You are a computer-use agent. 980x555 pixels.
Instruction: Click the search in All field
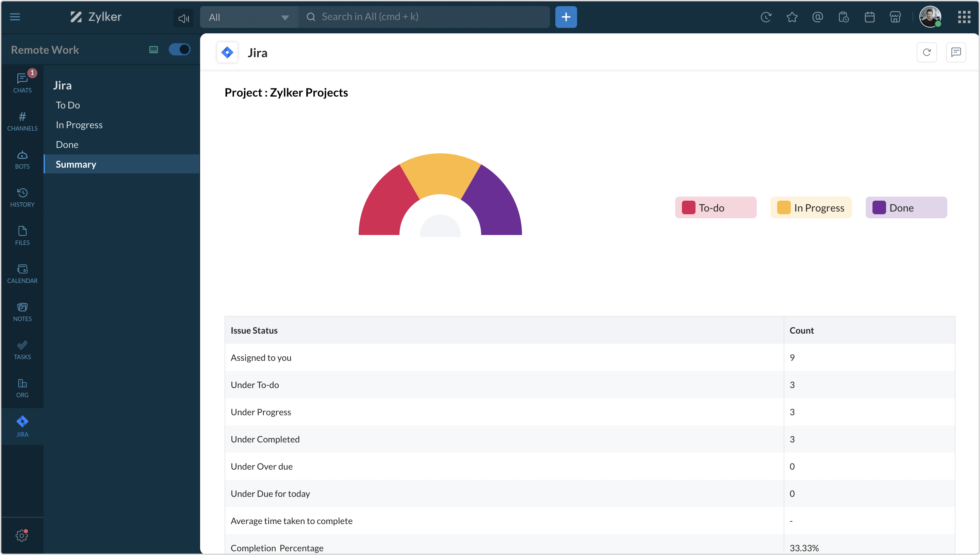click(423, 17)
